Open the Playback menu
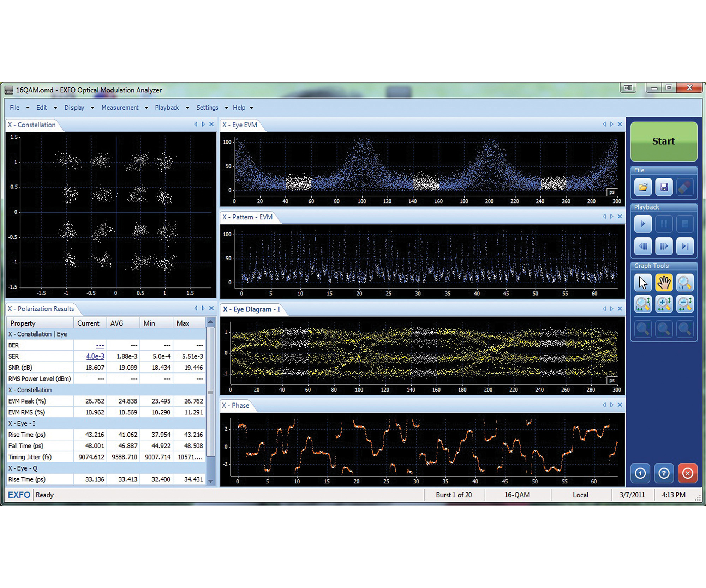This screenshot has height=588, width=706. pos(167,108)
